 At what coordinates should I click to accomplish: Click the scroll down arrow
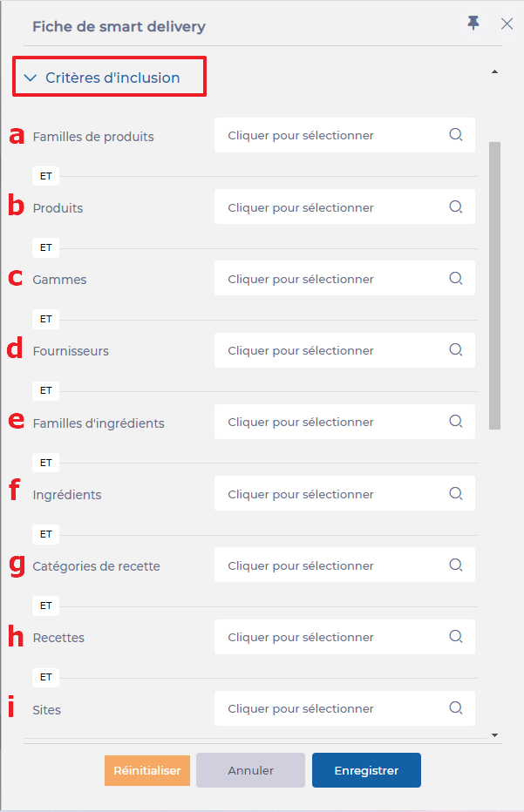(x=494, y=735)
